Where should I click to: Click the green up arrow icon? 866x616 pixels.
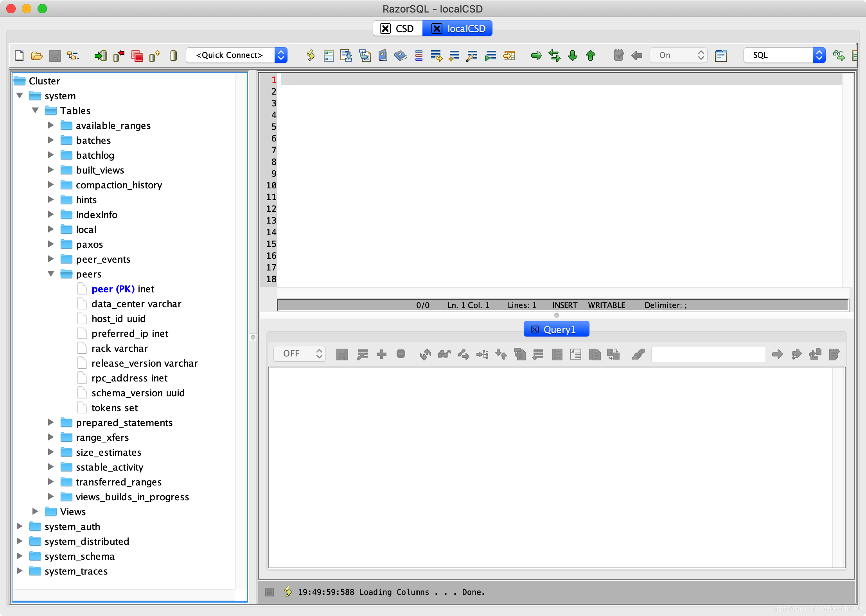click(x=591, y=56)
